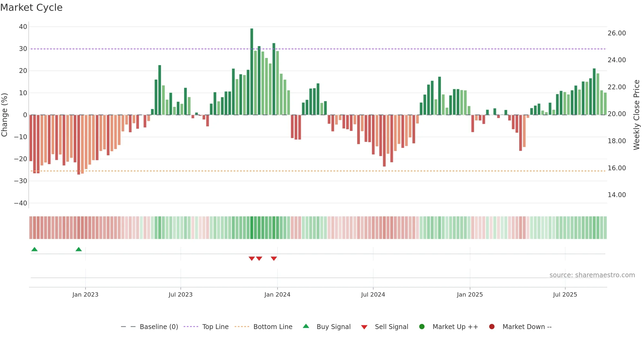Screen dimensions: 644x362
Task: Click the Jan 2024 axis label
Action: coord(277,294)
